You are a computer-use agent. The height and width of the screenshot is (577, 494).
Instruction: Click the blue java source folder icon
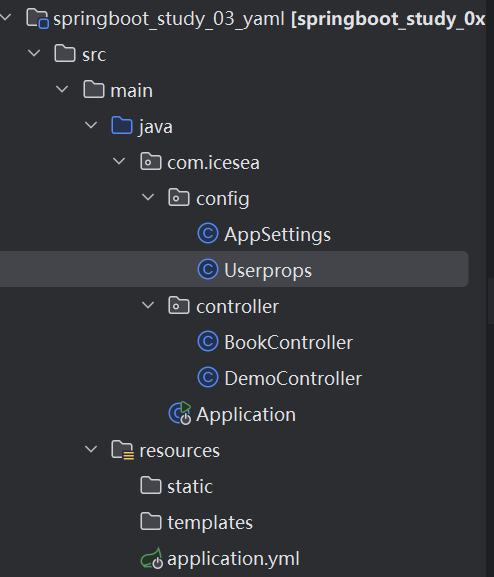click(122, 126)
